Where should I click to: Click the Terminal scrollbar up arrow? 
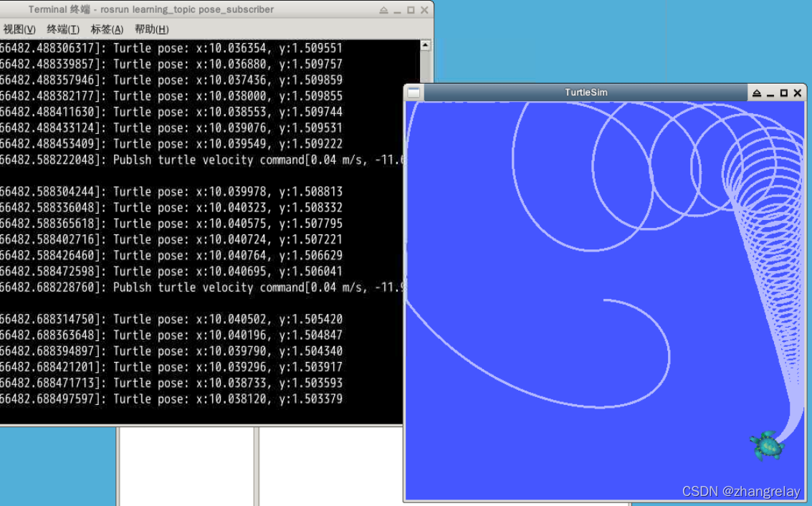[425, 46]
